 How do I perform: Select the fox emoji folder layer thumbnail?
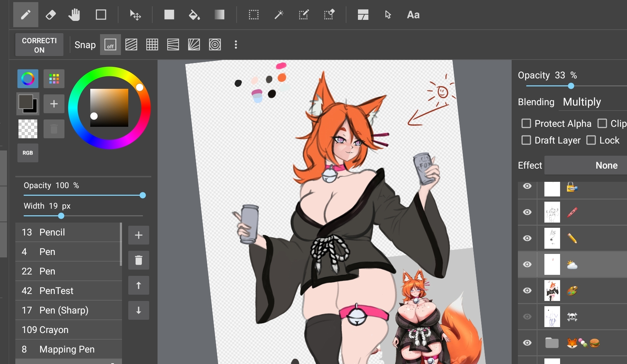coord(552,343)
